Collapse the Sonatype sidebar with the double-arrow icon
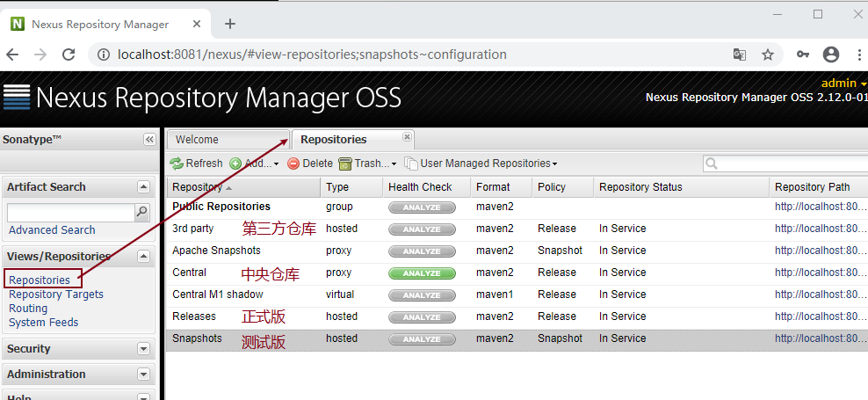 coord(149,140)
